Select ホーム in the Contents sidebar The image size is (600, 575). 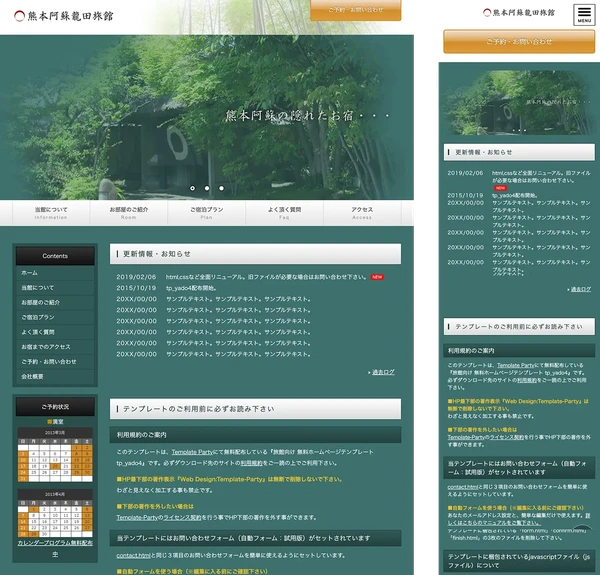[30, 273]
